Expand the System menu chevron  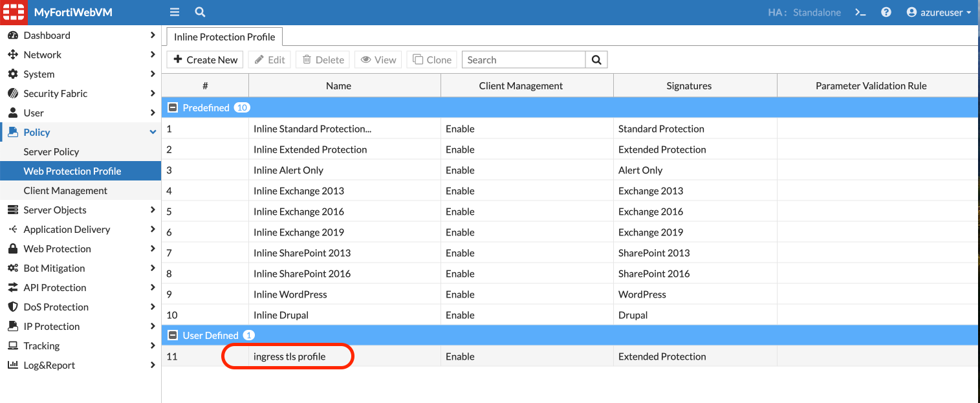(153, 74)
